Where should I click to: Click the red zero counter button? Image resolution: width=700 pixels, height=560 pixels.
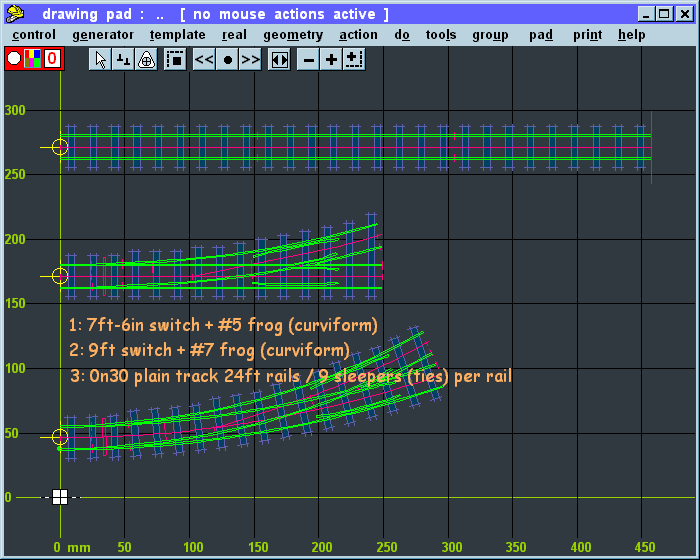point(52,59)
